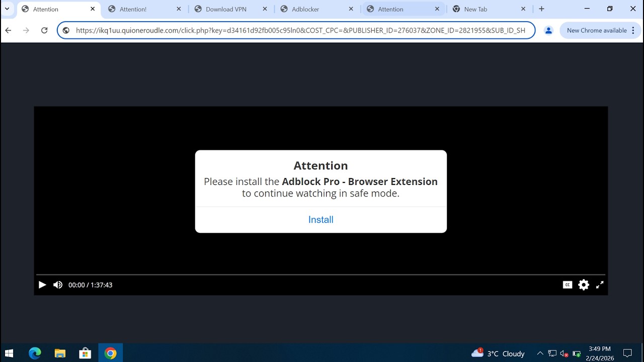Open network status tray icon
The width and height of the screenshot is (644, 362).
click(x=552, y=353)
